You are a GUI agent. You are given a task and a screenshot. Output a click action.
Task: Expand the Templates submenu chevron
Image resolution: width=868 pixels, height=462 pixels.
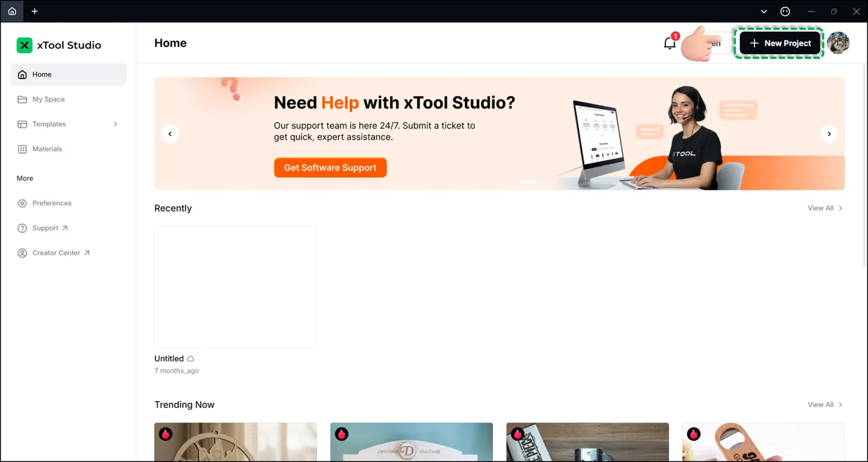pyautogui.click(x=115, y=124)
